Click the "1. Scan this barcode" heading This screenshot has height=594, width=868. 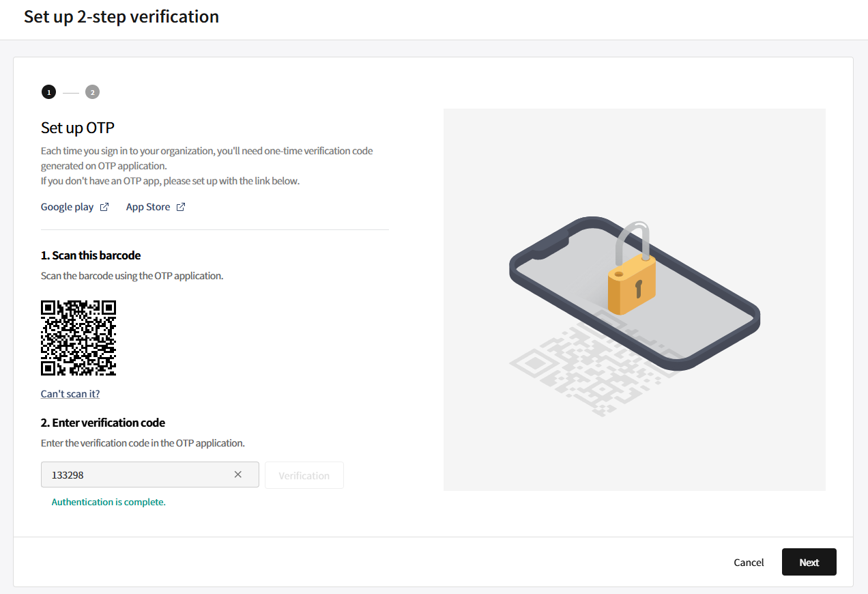pos(91,255)
